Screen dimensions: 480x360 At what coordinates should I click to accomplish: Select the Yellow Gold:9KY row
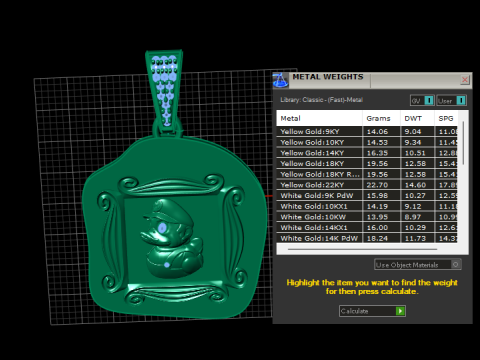click(367, 131)
